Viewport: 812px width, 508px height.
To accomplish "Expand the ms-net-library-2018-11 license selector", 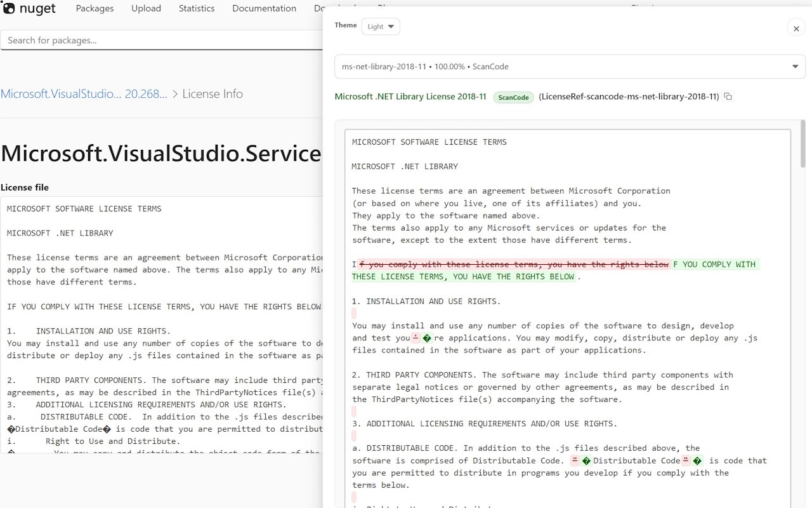I will click(570, 67).
